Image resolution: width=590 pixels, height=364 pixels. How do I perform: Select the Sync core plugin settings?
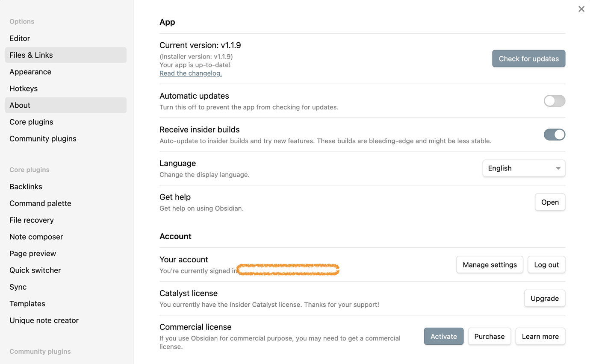(18, 287)
